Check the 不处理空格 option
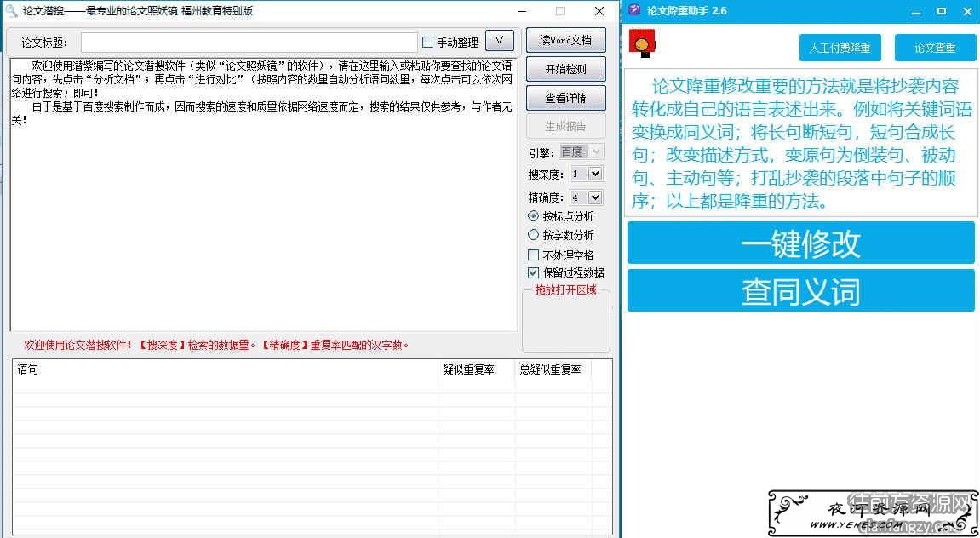Image resolution: width=980 pixels, height=538 pixels. pos(533,255)
